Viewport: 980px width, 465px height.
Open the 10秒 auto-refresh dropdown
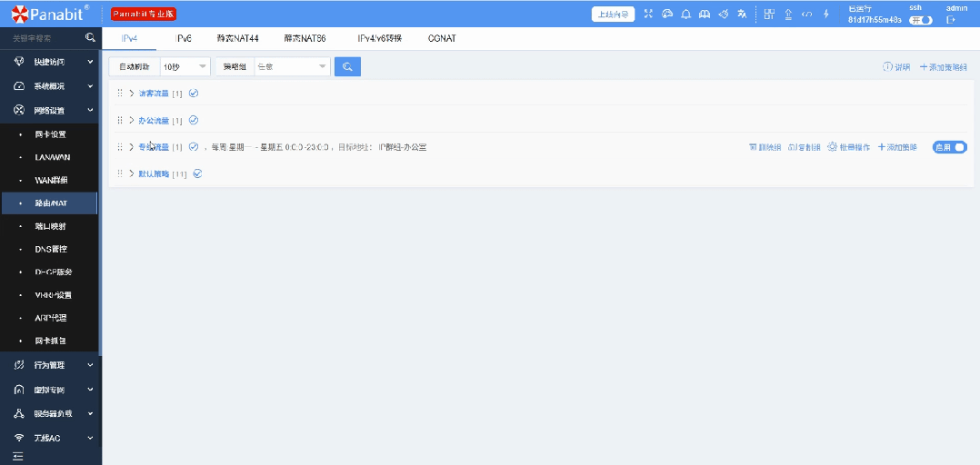pos(185,66)
